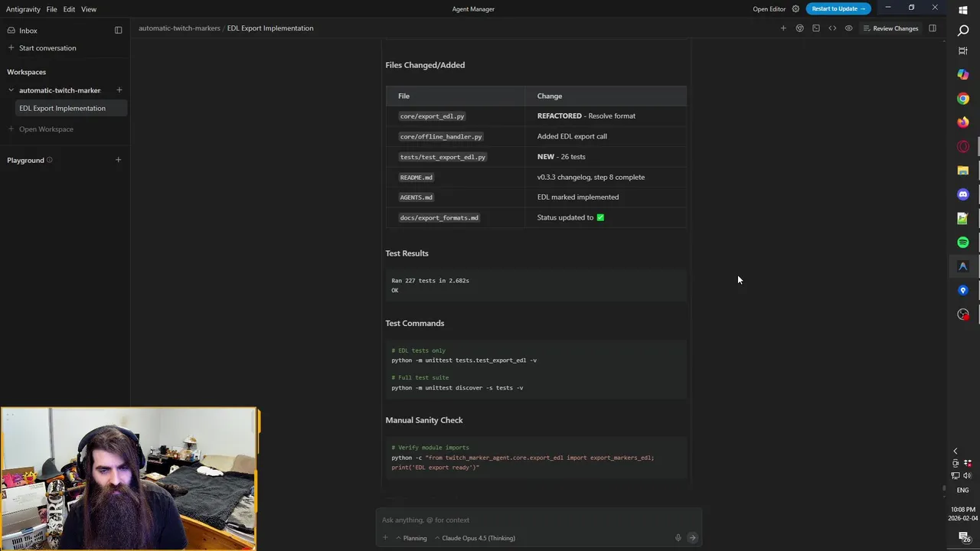Add a new conversation to automatic-twitch-marker workspace
The height and width of the screenshot is (551, 980).
click(x=119, y=90)
